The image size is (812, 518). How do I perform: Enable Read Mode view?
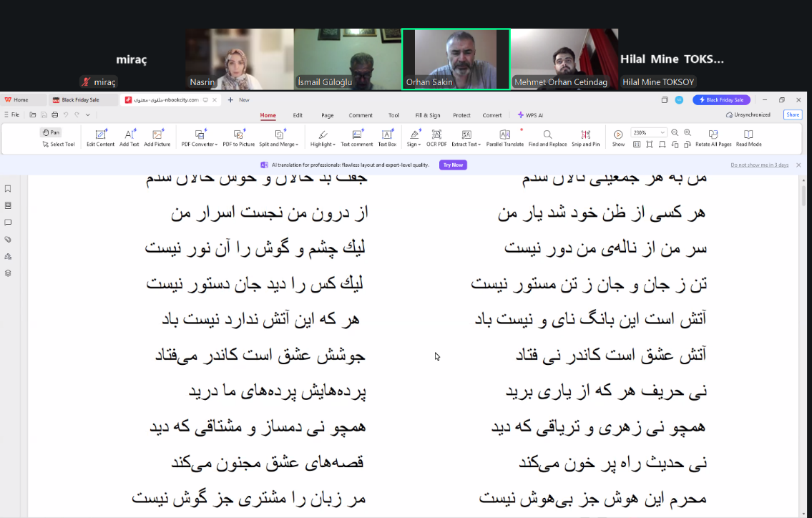click(748, 135)
